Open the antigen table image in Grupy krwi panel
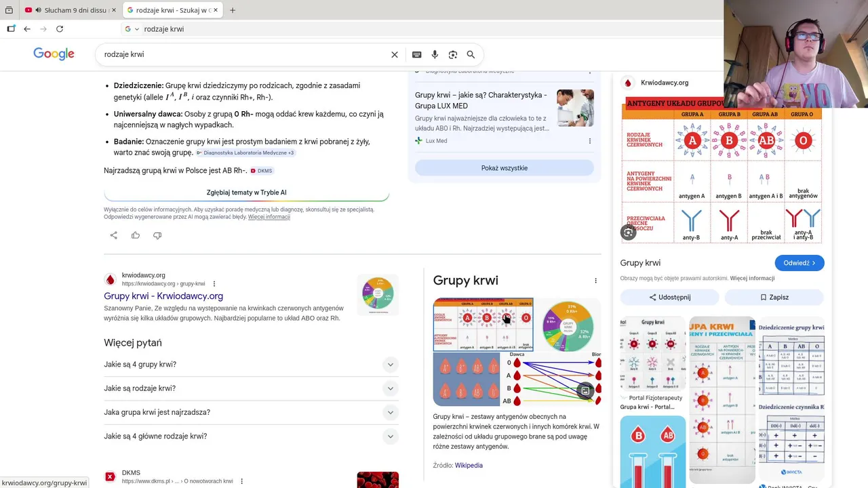 pos(483,325)
